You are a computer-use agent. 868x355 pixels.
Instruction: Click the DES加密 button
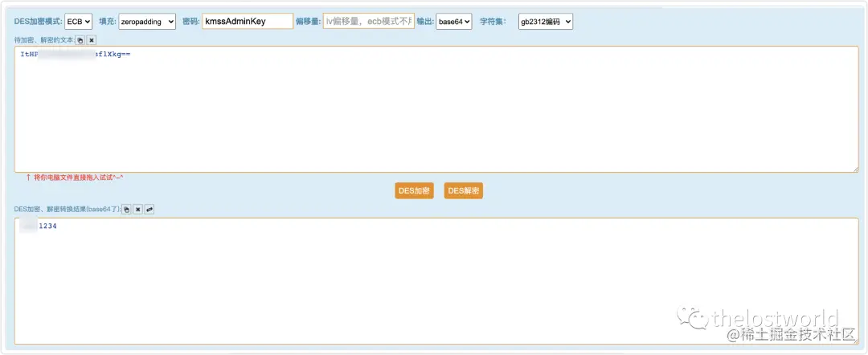(x=414, y=191)
